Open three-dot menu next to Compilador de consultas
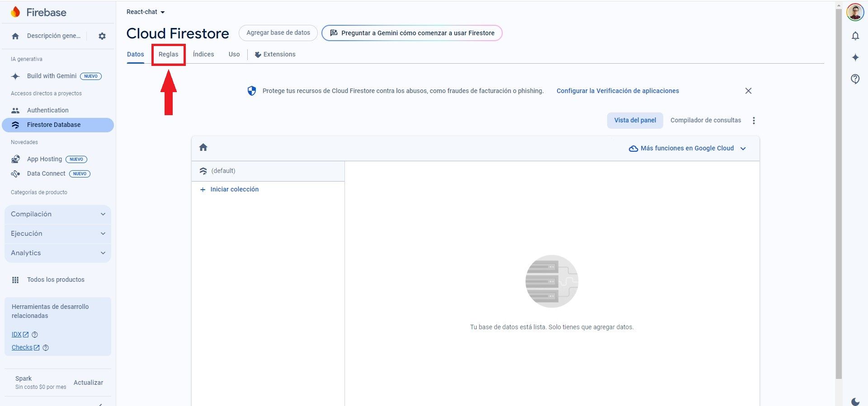The width and height of the screenshot is (868, 406). click(x=754, y=121)
